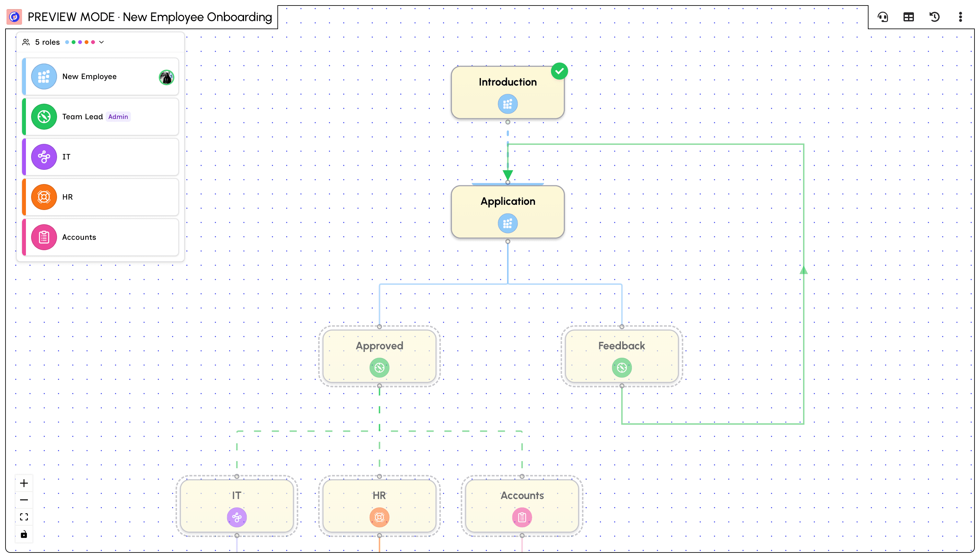Open the IT step node on canvas
Screen dimensions: 980x558
[237, 506]
